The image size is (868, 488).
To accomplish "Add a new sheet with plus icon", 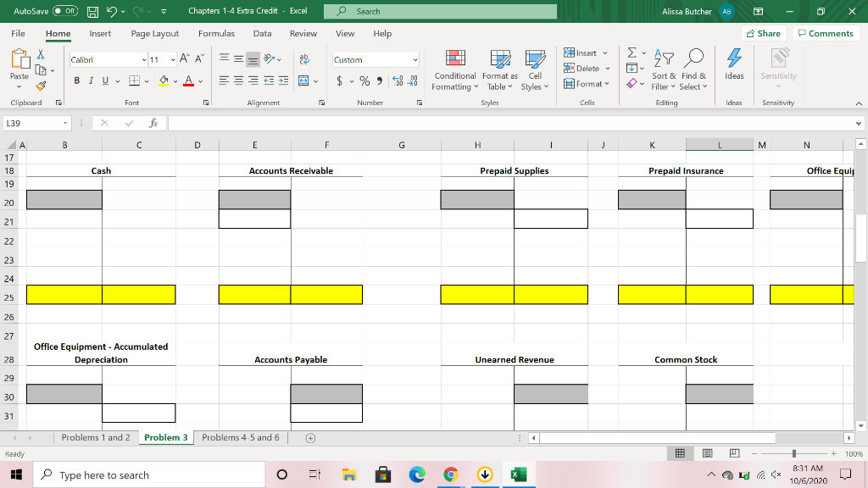I will 310,438.
